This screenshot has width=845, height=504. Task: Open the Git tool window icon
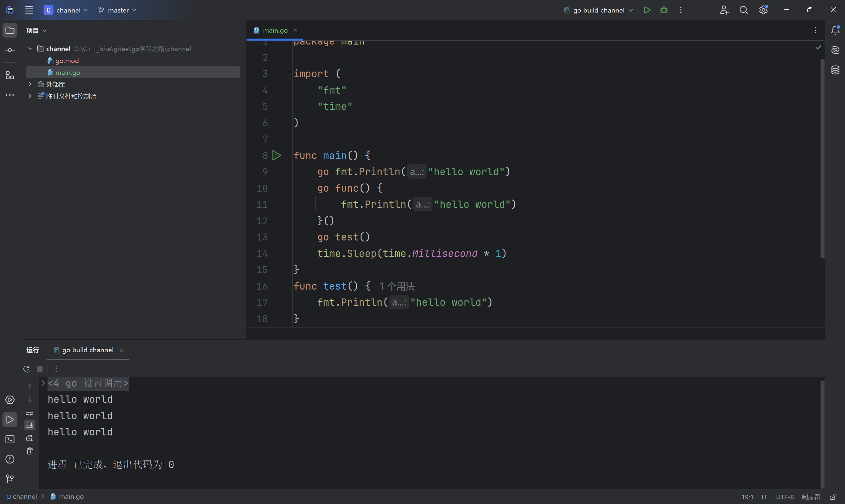click(x=10, y=479)
